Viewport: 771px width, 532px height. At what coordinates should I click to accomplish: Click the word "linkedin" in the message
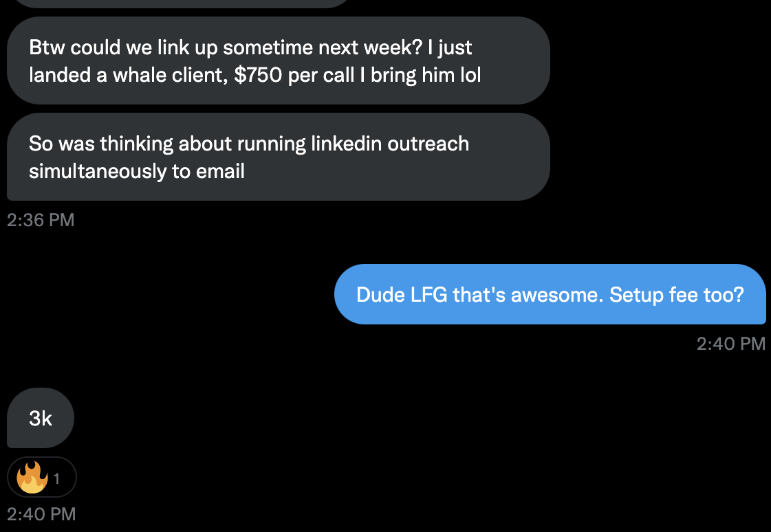click(x=346, y=144)
